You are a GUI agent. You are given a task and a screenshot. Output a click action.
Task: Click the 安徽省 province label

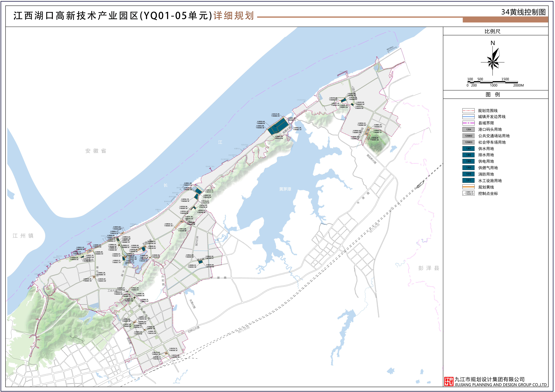click(96, 151)
